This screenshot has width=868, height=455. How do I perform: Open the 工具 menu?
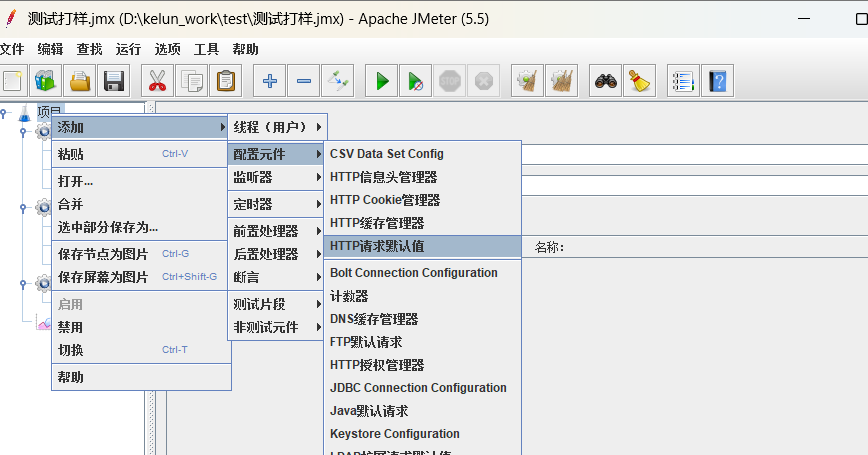[x=206, y=49]
